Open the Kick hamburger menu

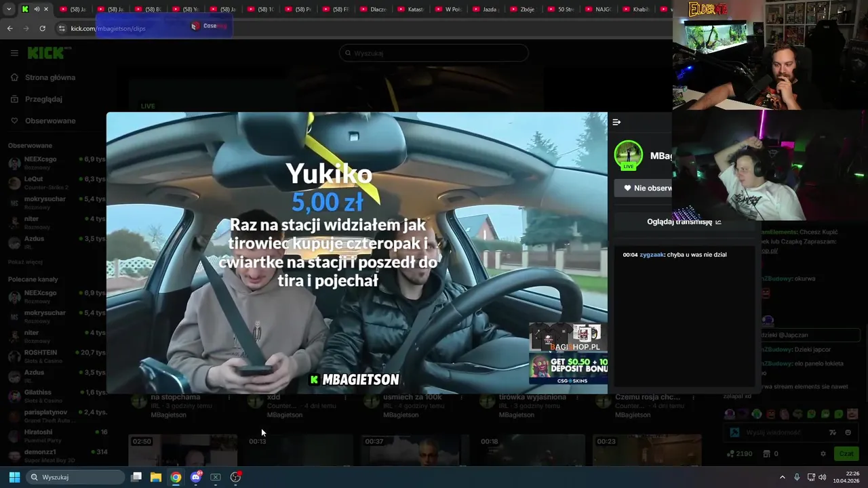14,53
